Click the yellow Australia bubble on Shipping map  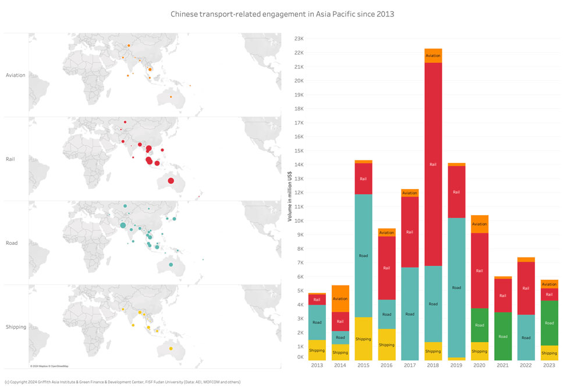pyautogui.click(x=171, y=349)
